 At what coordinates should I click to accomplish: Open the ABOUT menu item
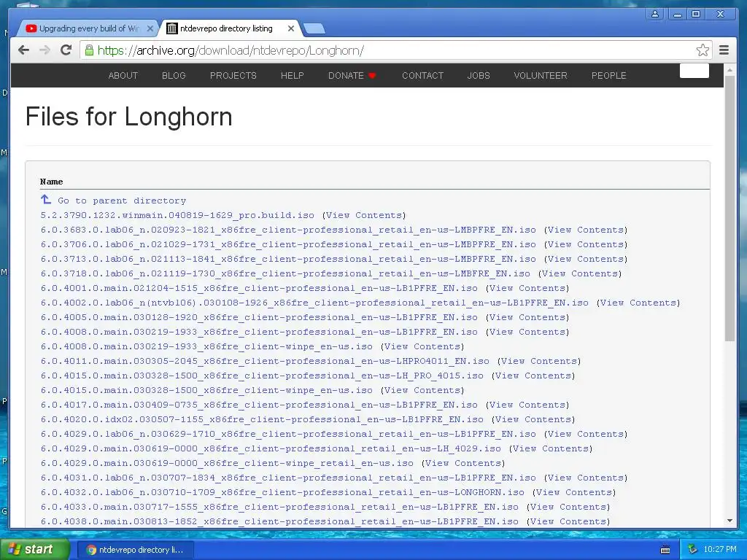[123, 75]
